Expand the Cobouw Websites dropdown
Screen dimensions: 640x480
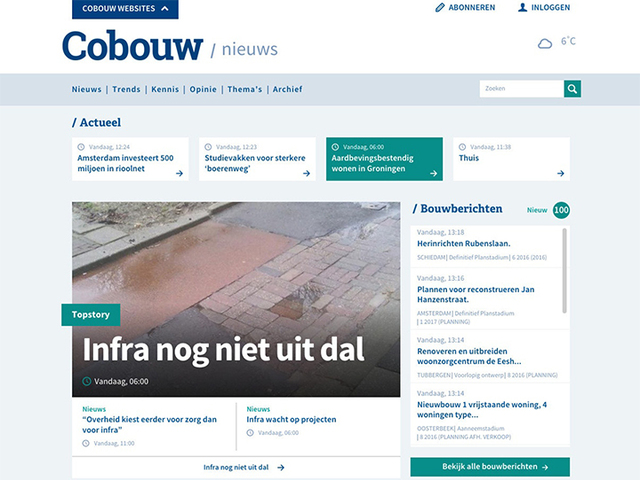pos(125,9)
